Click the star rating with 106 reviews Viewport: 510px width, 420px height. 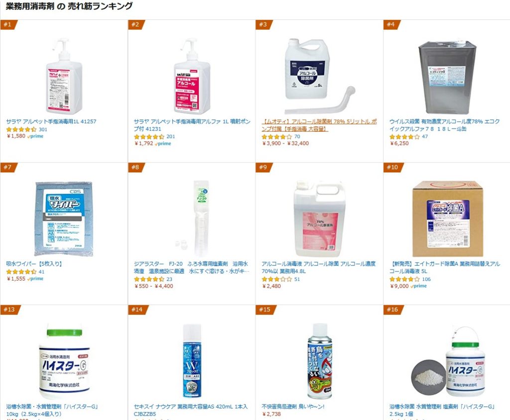[404, 279]
